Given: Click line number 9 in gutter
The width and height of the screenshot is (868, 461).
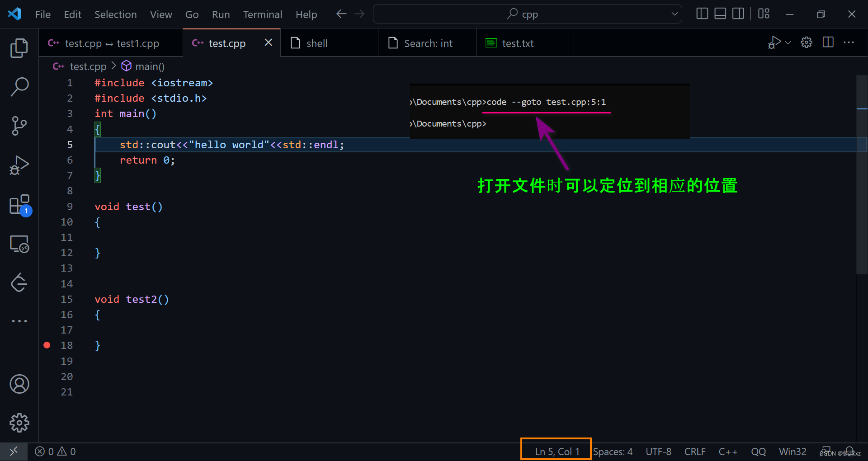Looking at the screenshot, I should [x=70, y=207].
